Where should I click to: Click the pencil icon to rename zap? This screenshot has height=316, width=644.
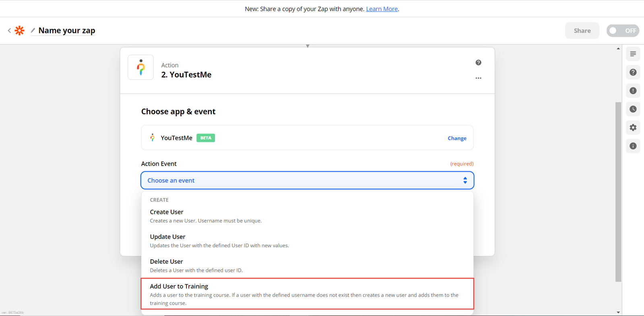pyautogui.click(x=33, y=31)
